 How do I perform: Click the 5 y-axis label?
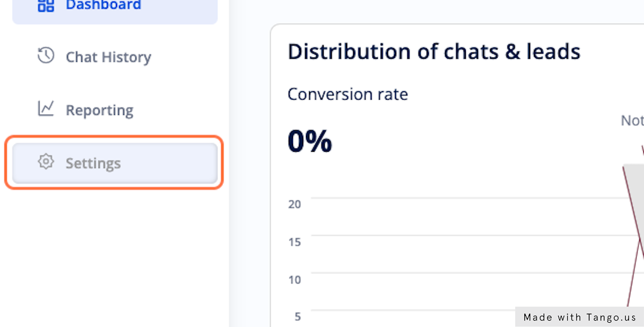pyautogui.click(x=297, y=316)
